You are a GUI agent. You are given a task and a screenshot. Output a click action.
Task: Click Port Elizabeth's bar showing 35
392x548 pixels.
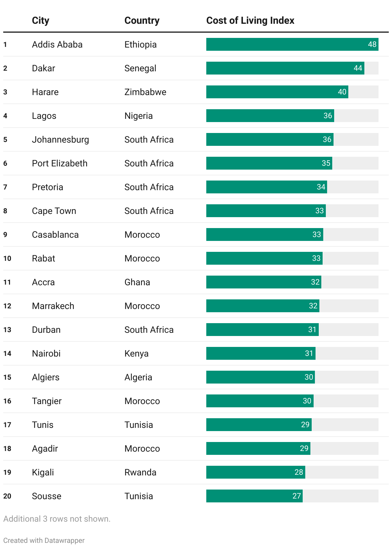point(269,163)
